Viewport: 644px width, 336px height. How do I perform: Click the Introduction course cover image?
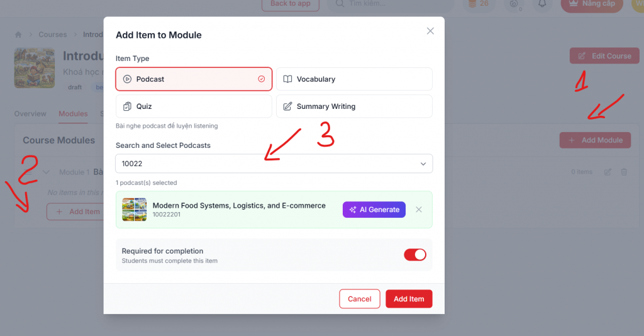[35, 69]
